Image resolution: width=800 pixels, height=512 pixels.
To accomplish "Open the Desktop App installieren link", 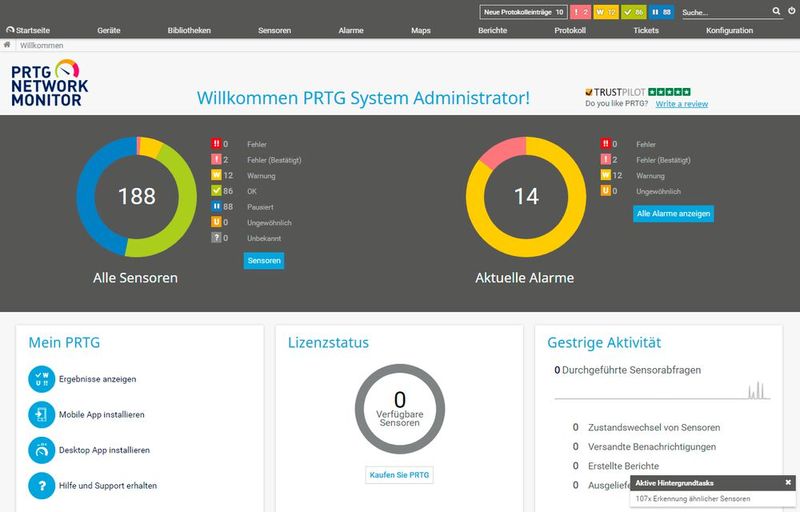I will (x=104, y=450).
